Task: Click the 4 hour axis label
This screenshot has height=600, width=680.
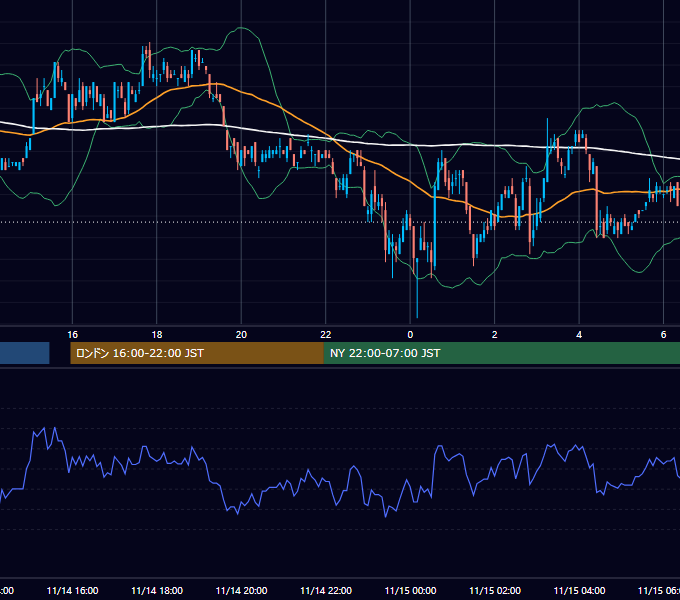Action: [x=579, y=335]
